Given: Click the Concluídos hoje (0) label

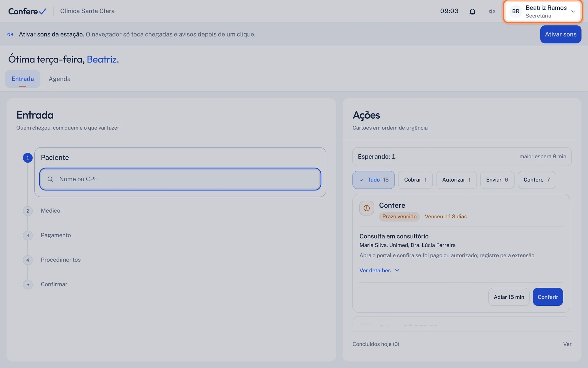Looking at the screenshot, I should click(x=376, y=344).
